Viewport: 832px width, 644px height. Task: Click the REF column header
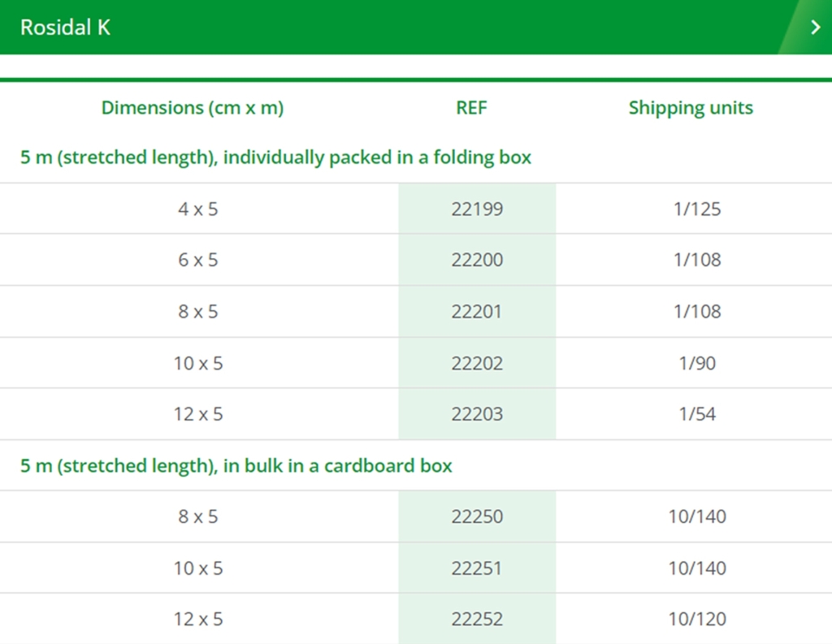tap(471, 108)
